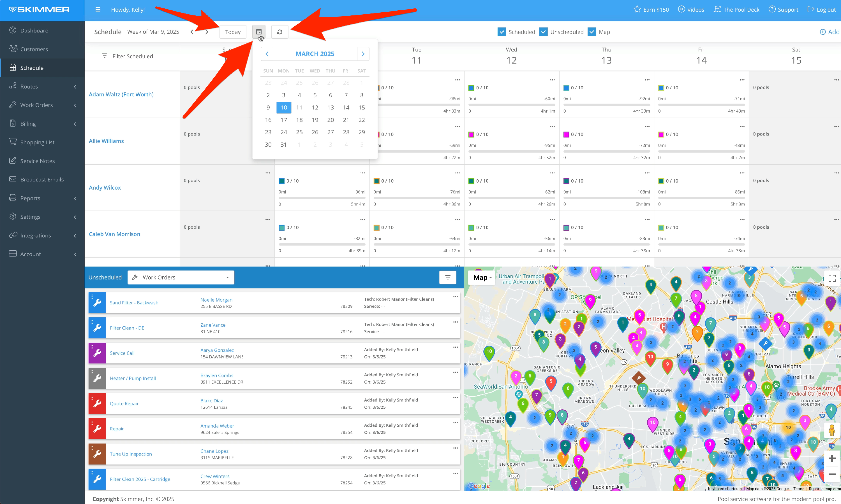Click Adam Waltz's Wednesday green color swatch

[x=471, y=88]
